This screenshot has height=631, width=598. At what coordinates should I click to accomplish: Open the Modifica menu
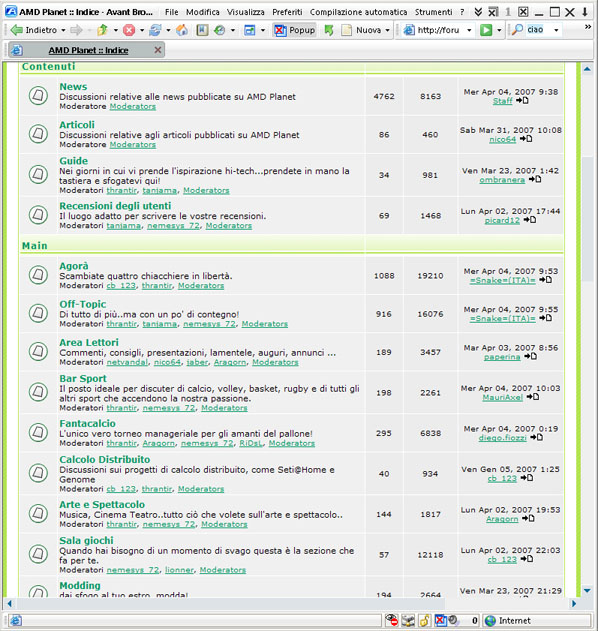[202, 12]
